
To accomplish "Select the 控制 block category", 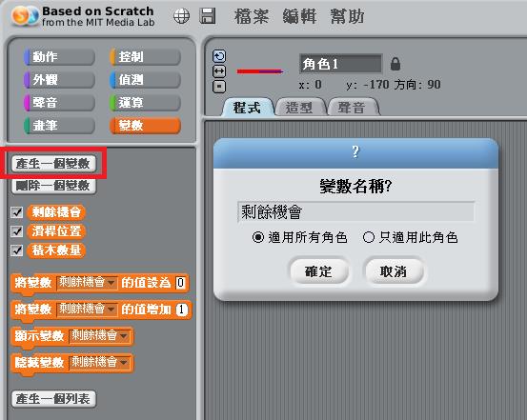I will (x=145, y=57).
